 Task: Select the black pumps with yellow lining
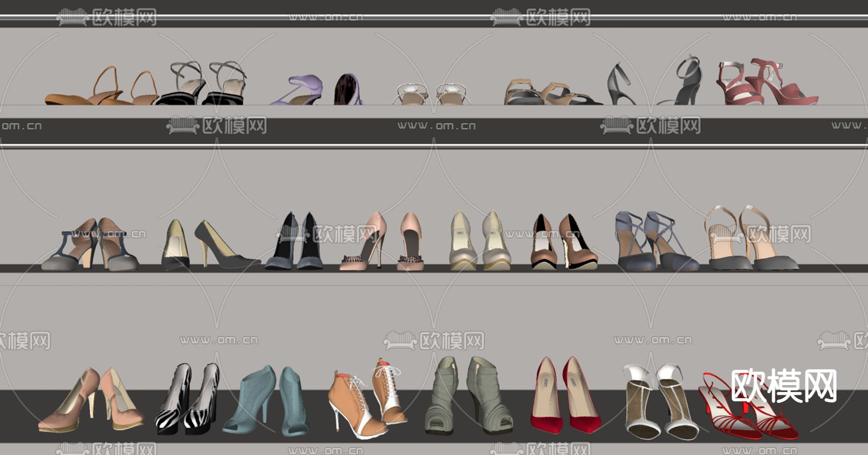click(210, 244)
